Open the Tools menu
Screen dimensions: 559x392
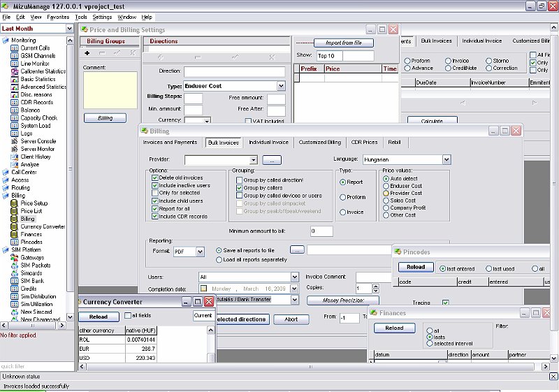pyautogui.click(x=81, y=17)
